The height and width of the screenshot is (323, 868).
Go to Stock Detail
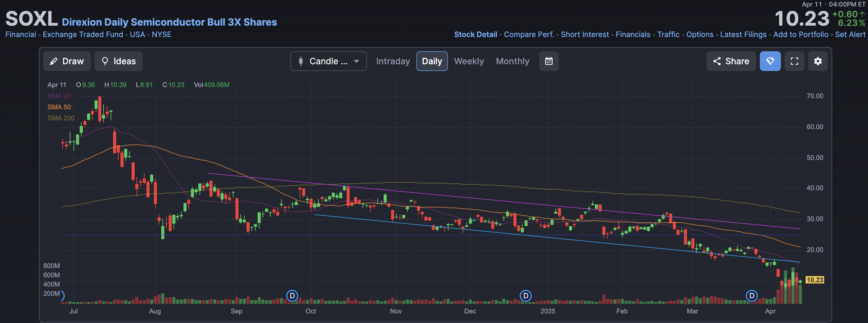click(x=475, y=34)
